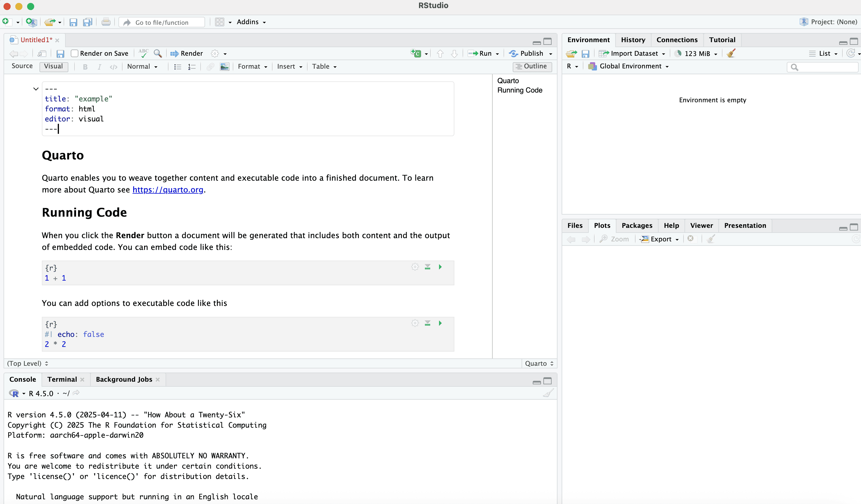Click the Render button
The width and height of the screenshot is (861, 504).
point(187,53)
